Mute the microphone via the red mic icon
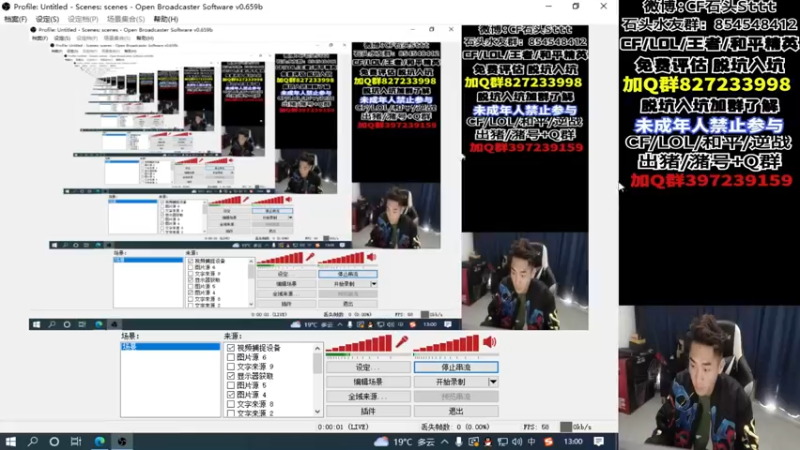 coord(402,341)
